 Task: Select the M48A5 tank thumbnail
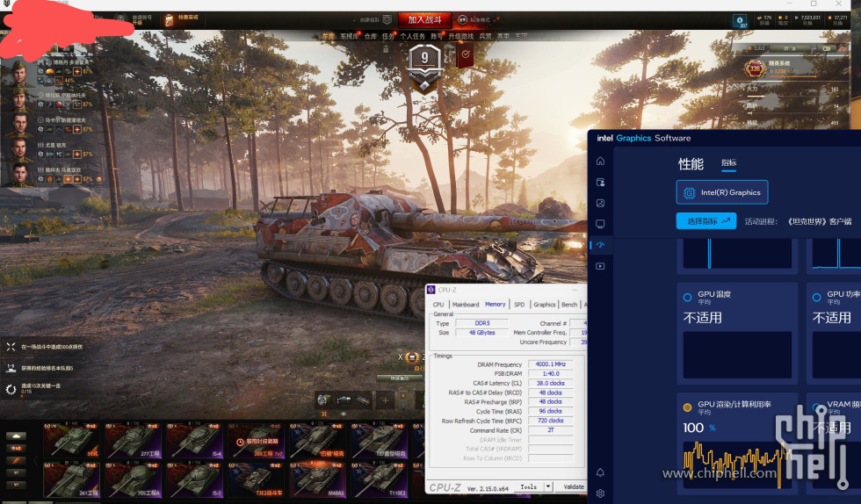[318, 479]
